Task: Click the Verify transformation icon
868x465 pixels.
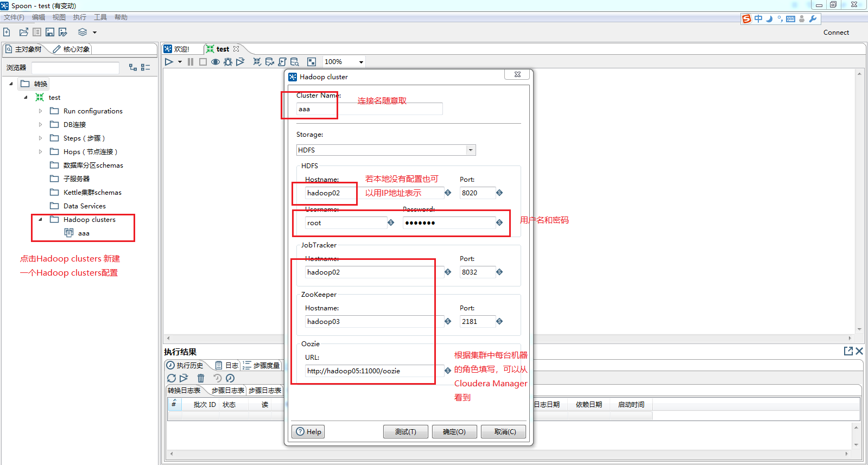Action: click(257, 62)
